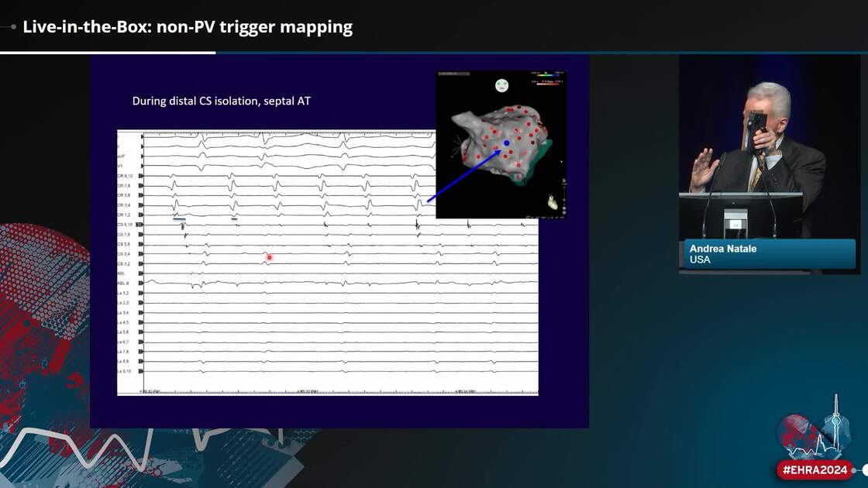Image resolution: width=868 pixels, height=488 pixels.
Task: Select the small heart orientation icon on the map
Action: 552,201
